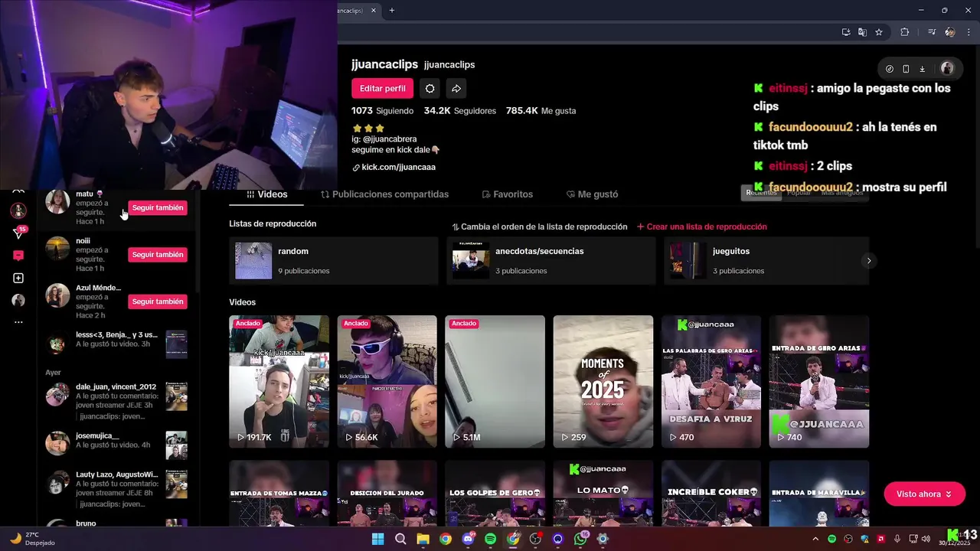This screenshot has width=980, height=551.
Task: Open the three-dots more menu in sidebar
Action: click(18, 322)
